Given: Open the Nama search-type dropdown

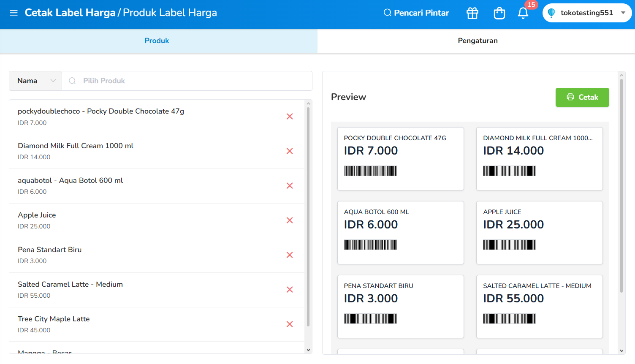Looking at the screenshot, I should click(x=36, y=81).
